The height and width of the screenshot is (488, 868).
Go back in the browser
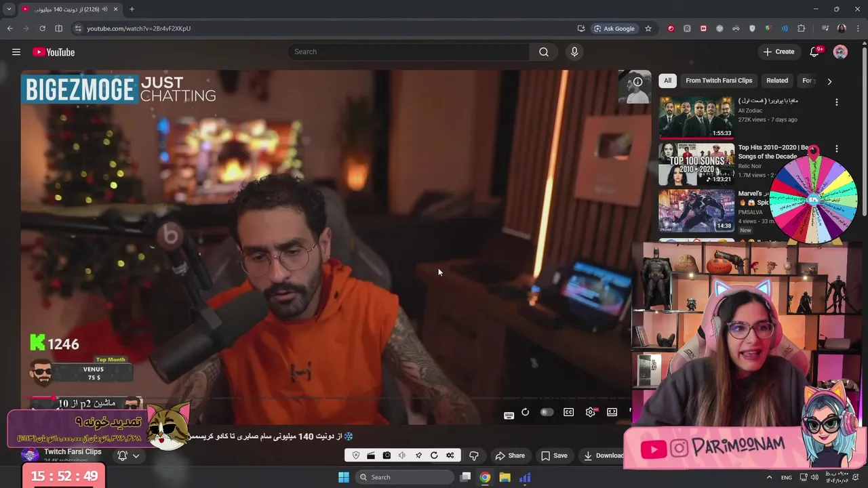[x=10, y=28]
